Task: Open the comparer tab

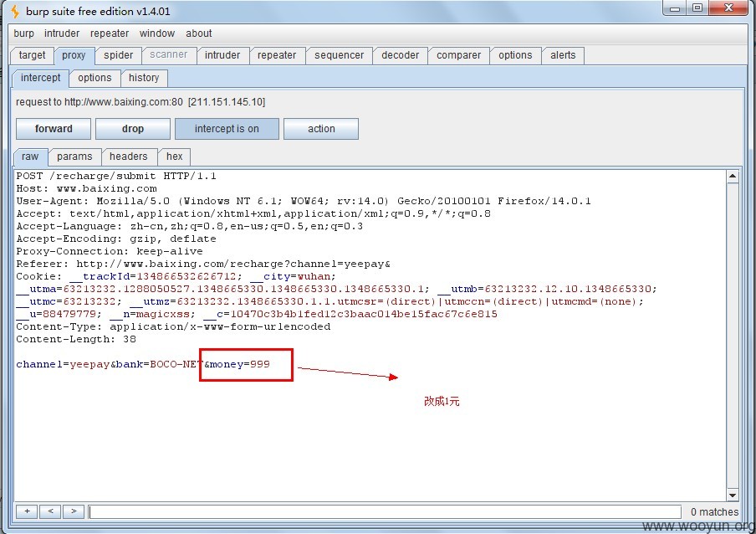Action: 458,55
